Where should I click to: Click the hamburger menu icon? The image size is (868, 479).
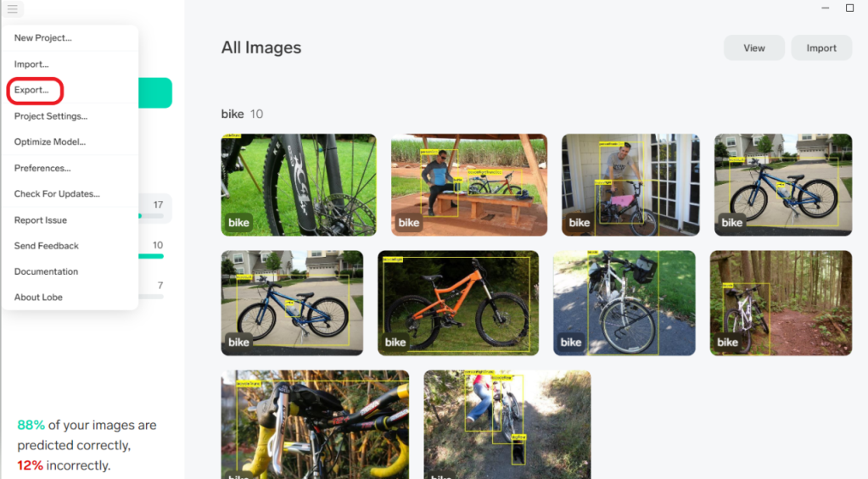pyautogui.click(x=12, y=9)
